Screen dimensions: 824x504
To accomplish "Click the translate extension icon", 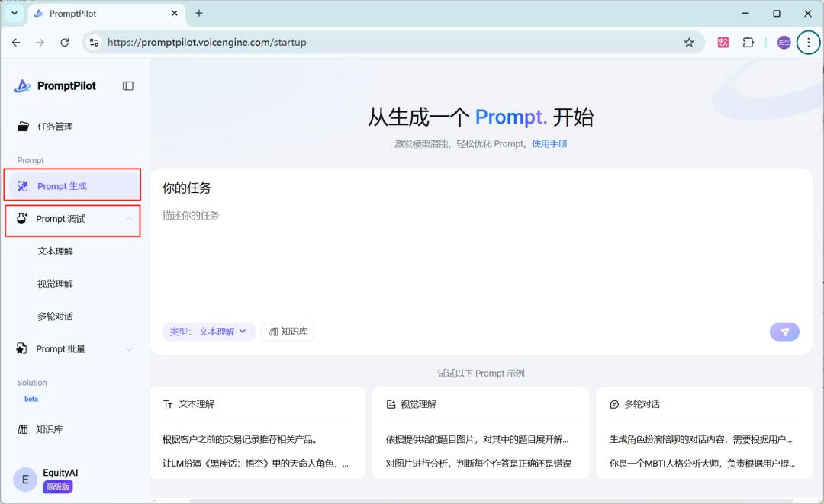I will [723, 43].
